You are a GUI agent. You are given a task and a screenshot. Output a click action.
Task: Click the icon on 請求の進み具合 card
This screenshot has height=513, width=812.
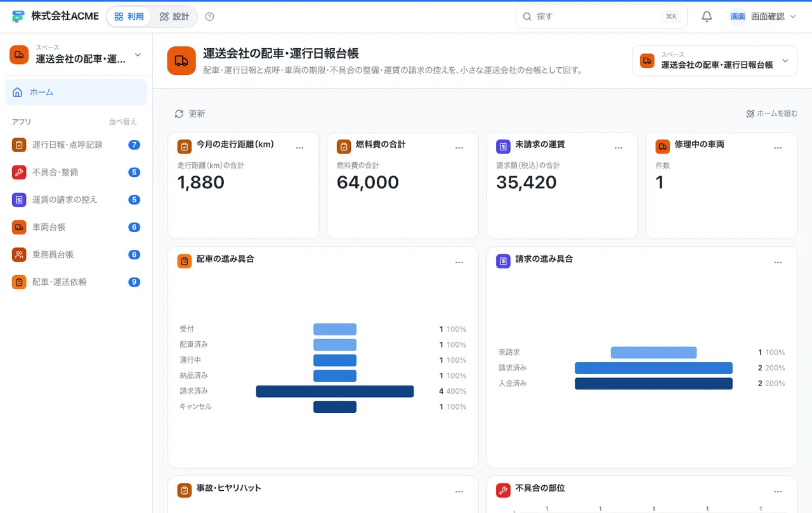click(503, 261)
